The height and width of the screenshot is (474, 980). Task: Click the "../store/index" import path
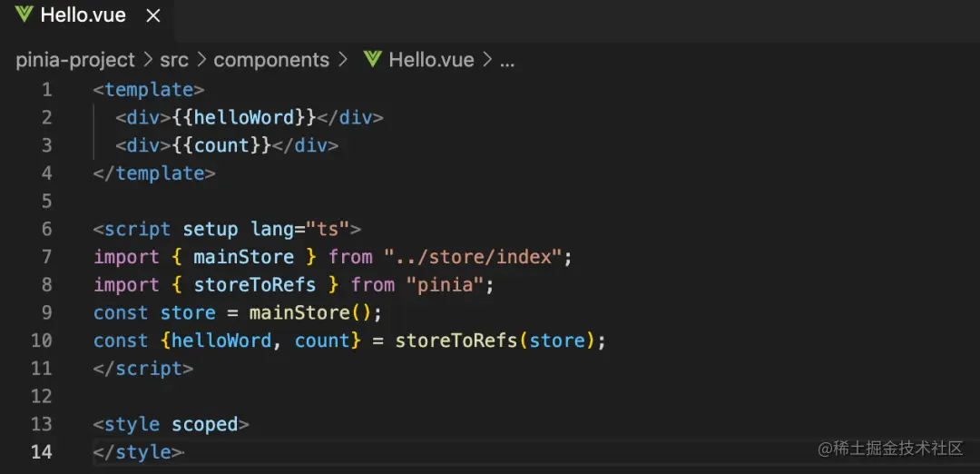473,257
